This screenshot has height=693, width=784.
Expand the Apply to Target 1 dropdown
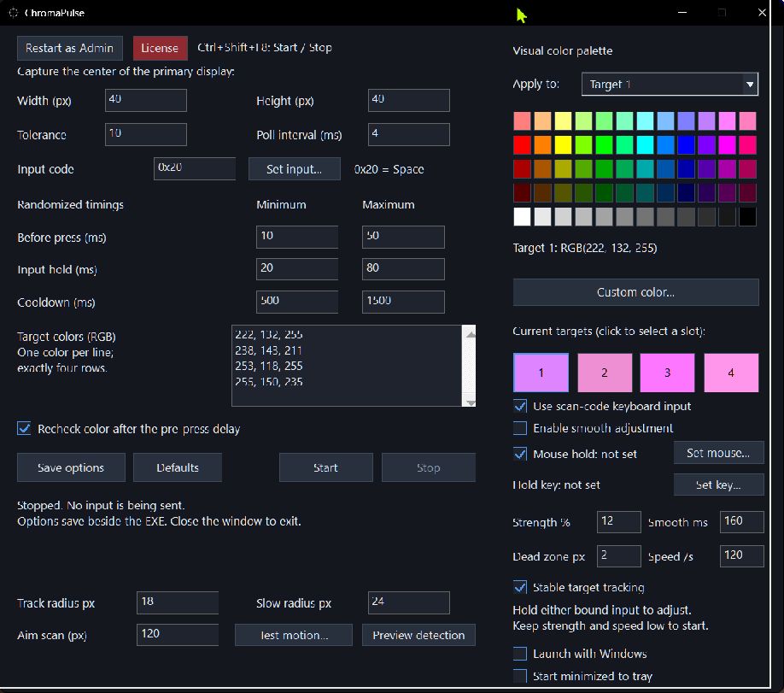pyautogui.click(x=670, y=84)
